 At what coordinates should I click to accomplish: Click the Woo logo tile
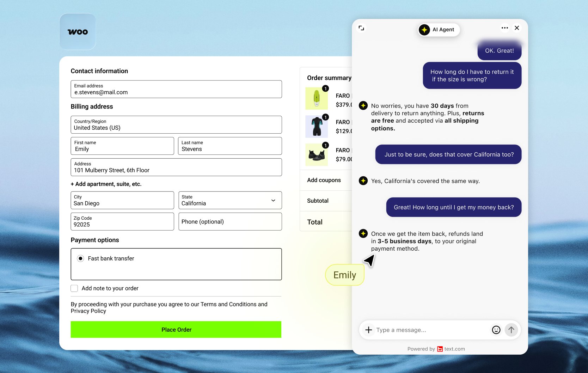tap(78, 32)
